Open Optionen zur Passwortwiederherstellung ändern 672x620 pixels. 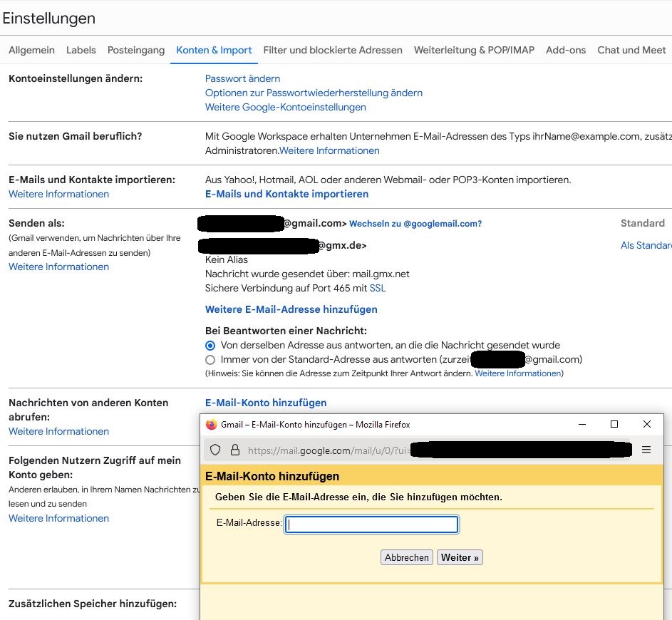314,93
